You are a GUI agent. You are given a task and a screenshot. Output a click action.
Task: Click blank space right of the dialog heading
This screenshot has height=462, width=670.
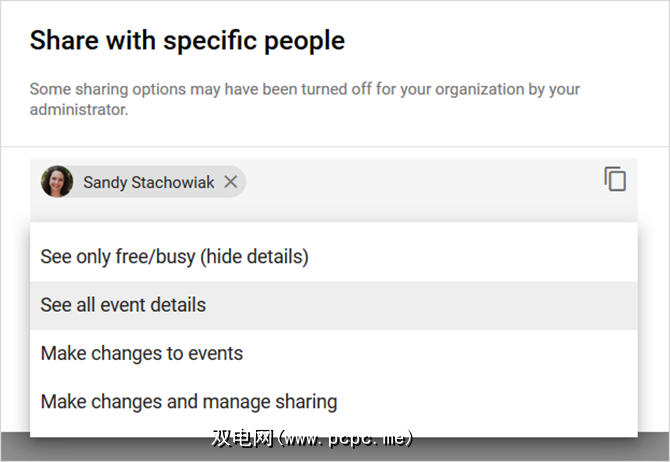coord(500,41)
